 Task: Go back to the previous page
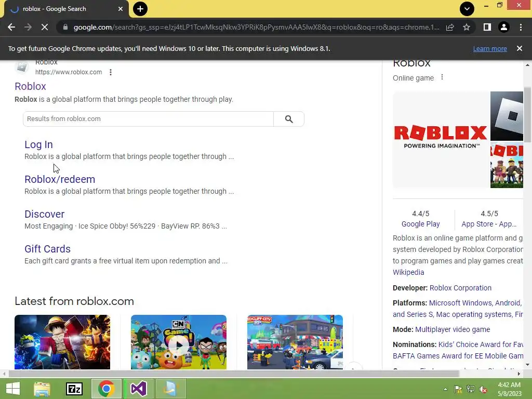[11, 27]
